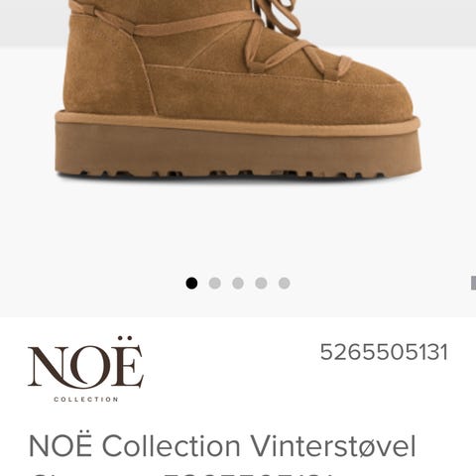
Task: Open the NOË Collection Vinterstøvel title
Action: coord(222,446)
